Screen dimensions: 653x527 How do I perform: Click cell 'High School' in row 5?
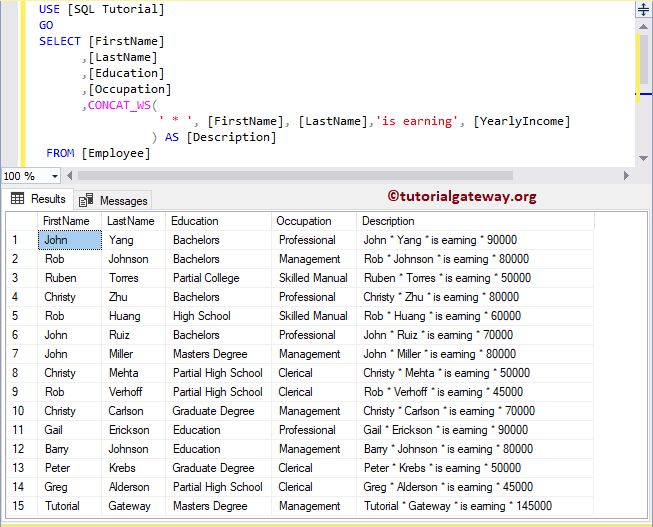click(218, 316)
